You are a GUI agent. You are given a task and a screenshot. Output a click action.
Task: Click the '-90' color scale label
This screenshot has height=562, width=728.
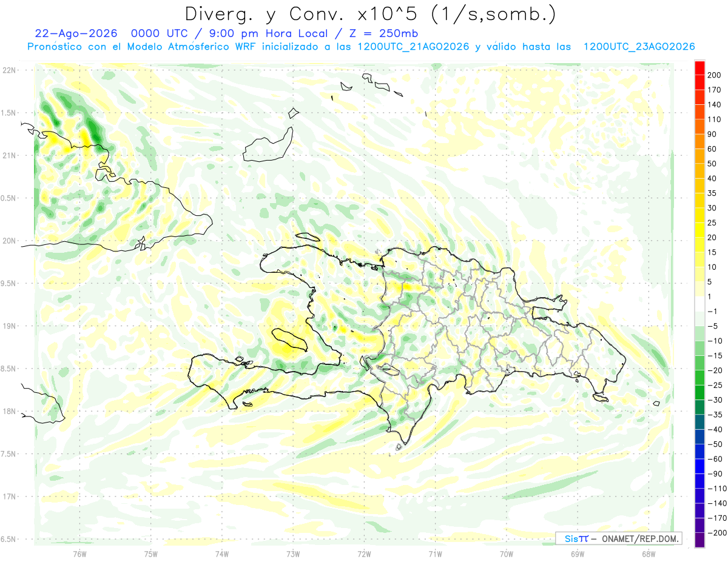(715, 474)
